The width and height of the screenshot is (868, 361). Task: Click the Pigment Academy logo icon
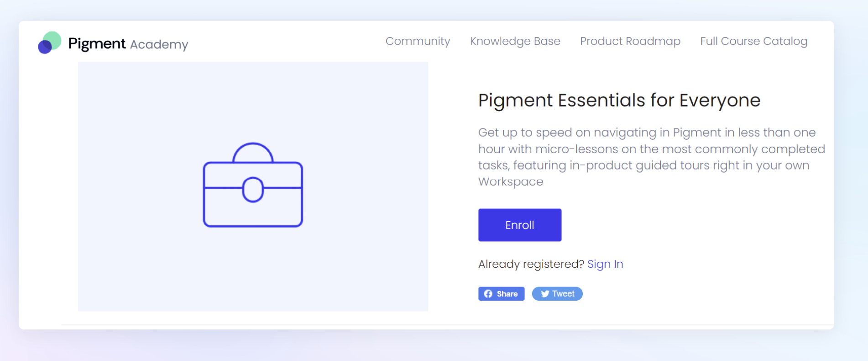[x=49, y=42]
